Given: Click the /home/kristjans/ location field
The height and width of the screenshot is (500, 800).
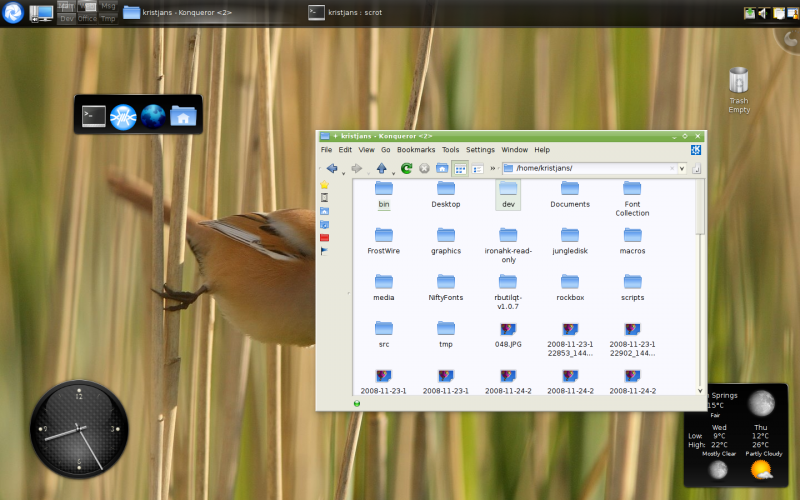Looking at the screenshot, I should tap(589, 168).
